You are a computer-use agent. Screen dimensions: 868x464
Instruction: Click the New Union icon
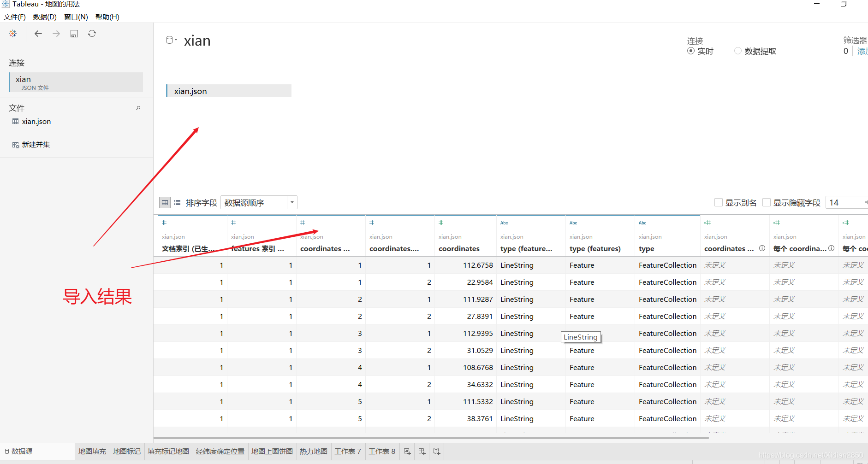16,145
